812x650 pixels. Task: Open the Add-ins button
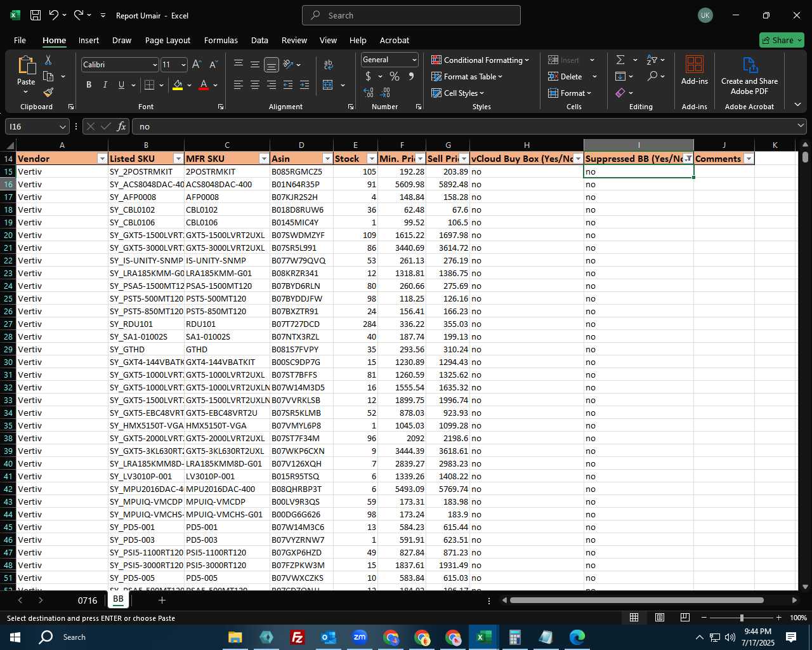click(x=695, y=70)
